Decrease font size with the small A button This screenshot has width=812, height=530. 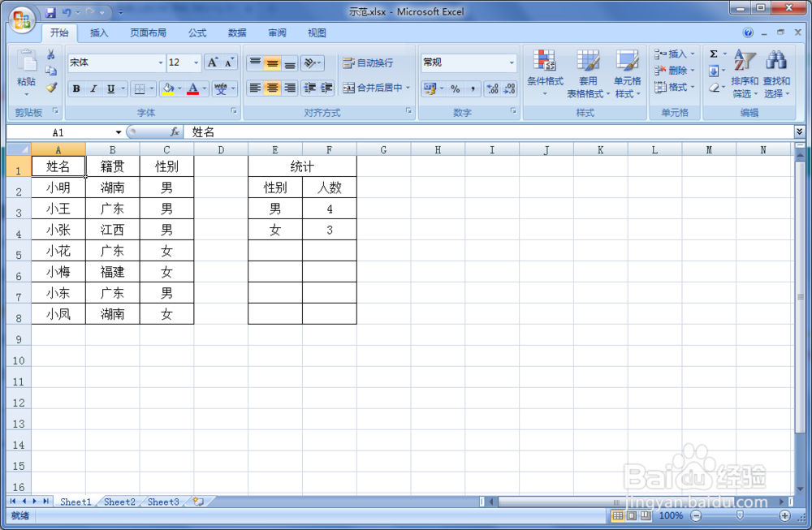click(228, 62)
